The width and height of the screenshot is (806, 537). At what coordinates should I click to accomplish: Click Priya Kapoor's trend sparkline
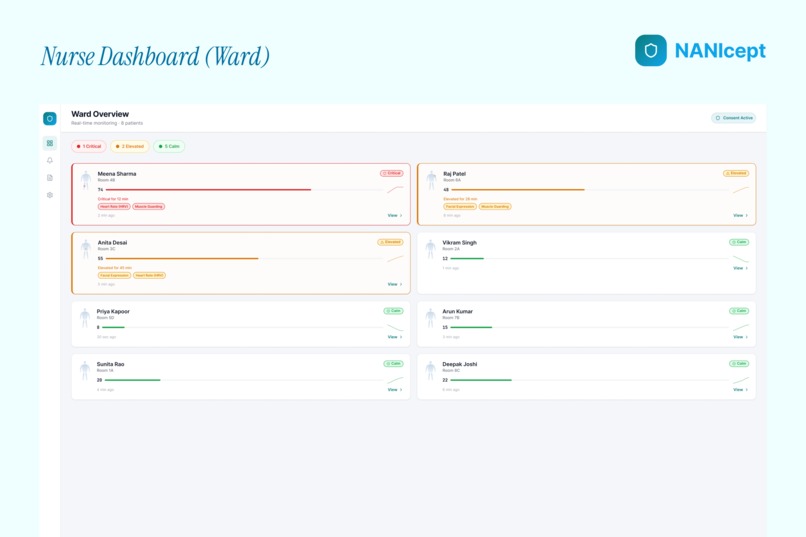[395, 327]
